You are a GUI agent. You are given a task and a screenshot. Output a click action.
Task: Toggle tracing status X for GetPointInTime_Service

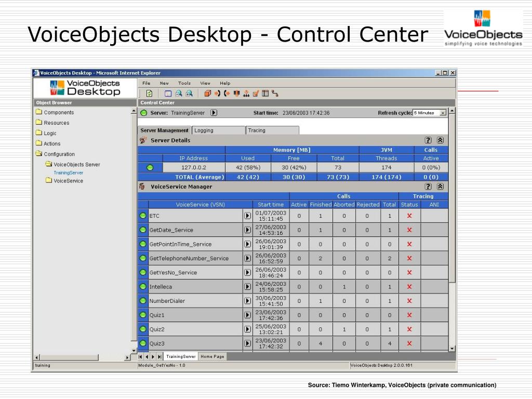(x=409, y=244)
